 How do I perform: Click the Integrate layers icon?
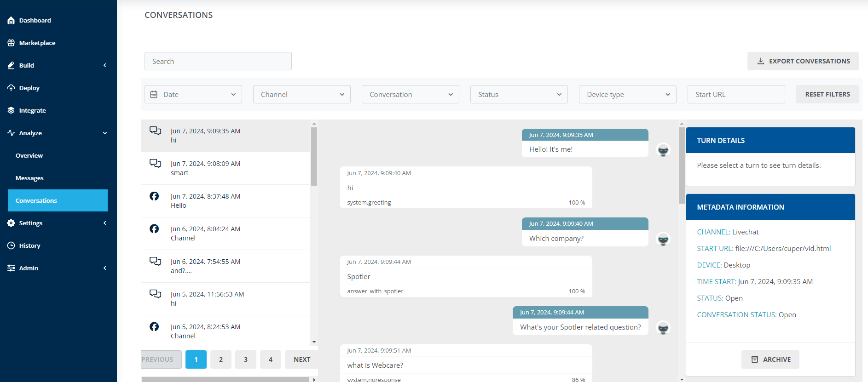pyautogui.click(x=11, y=110)
